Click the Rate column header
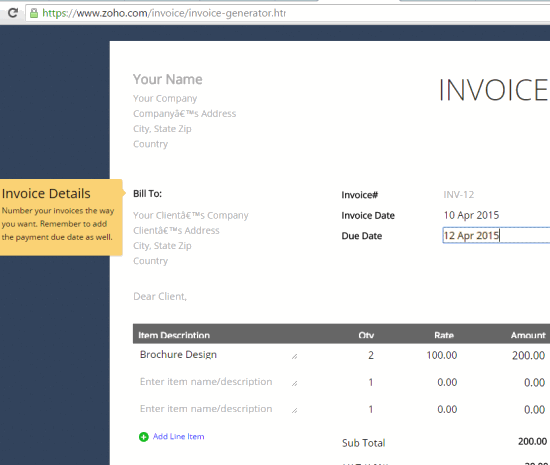 click(444, 335)
